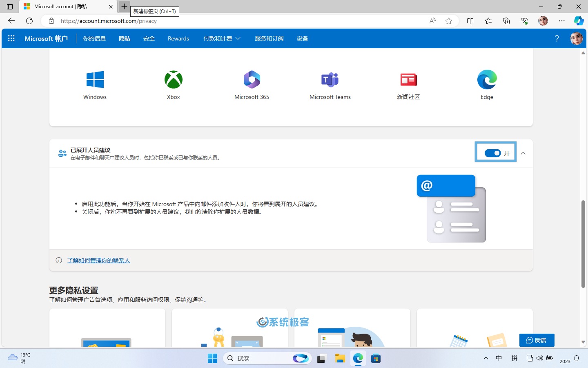The width and height of the screenshot is (588, 368).
Task: Open Task View on the taskbar
Action: 322,358
